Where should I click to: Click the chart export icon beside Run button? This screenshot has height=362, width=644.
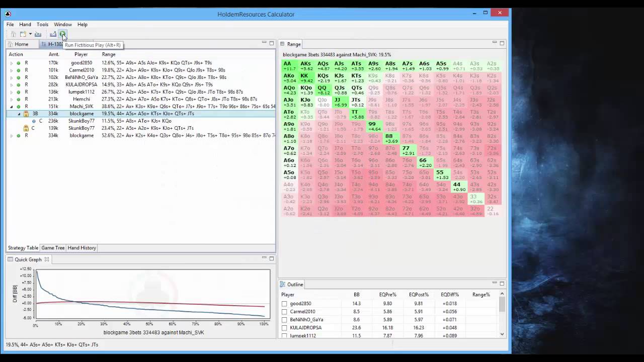(x=53, y=34)
